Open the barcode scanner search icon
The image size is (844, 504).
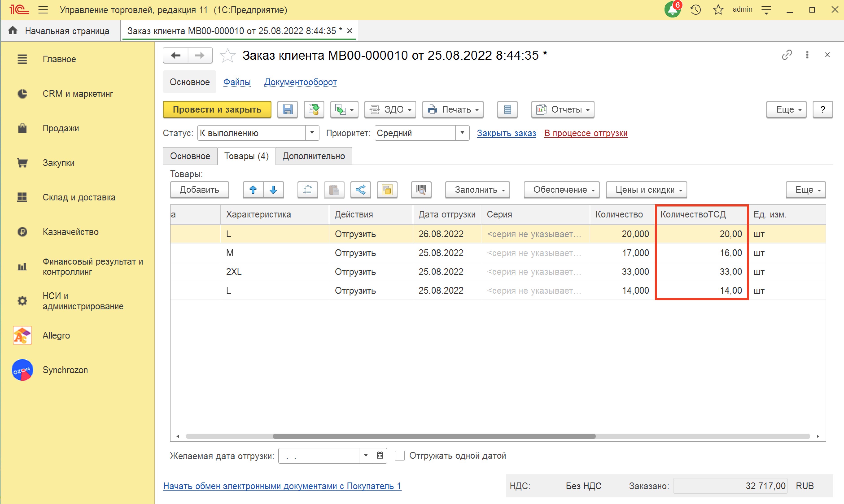coord(421,189)
